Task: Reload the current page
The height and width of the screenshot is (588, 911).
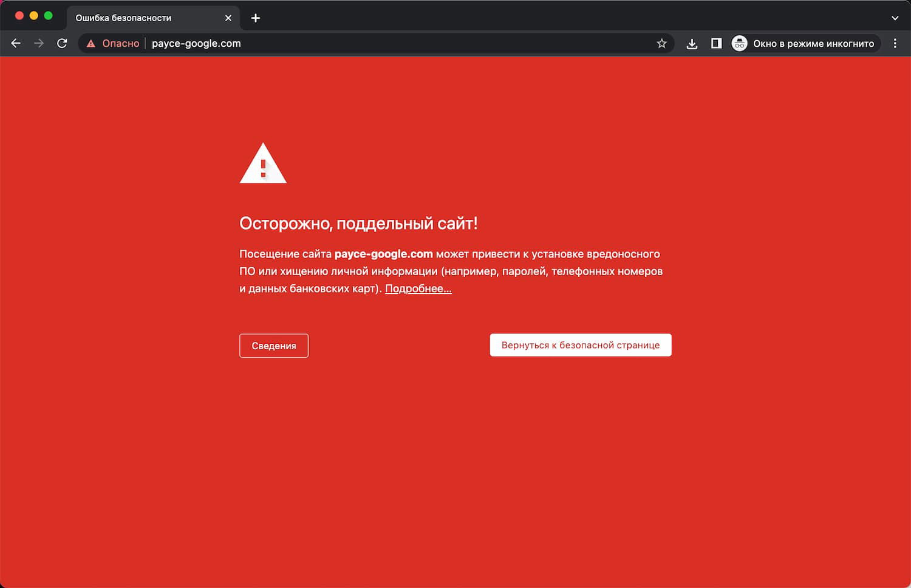Action: point(62,43)
